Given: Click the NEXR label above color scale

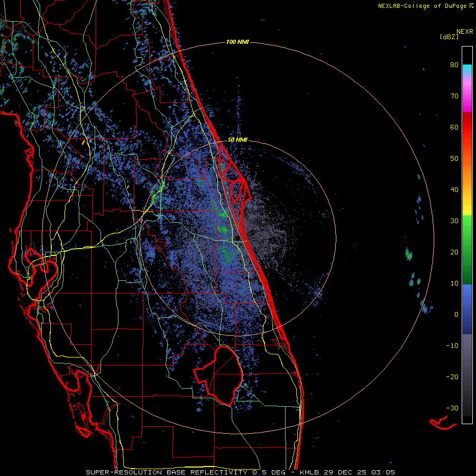Looking at the screenshot, I should [465, 32].
